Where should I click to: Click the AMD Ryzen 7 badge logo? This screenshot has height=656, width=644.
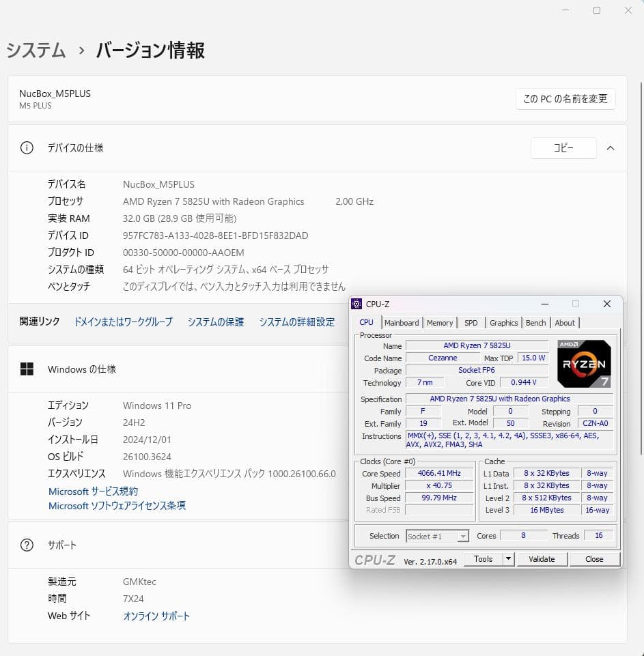(584, 362)
